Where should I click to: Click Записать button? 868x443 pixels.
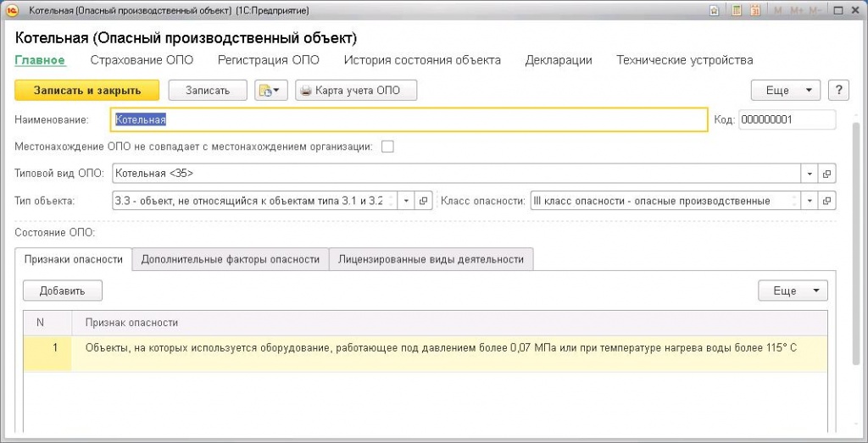click(x=208, y=91)
